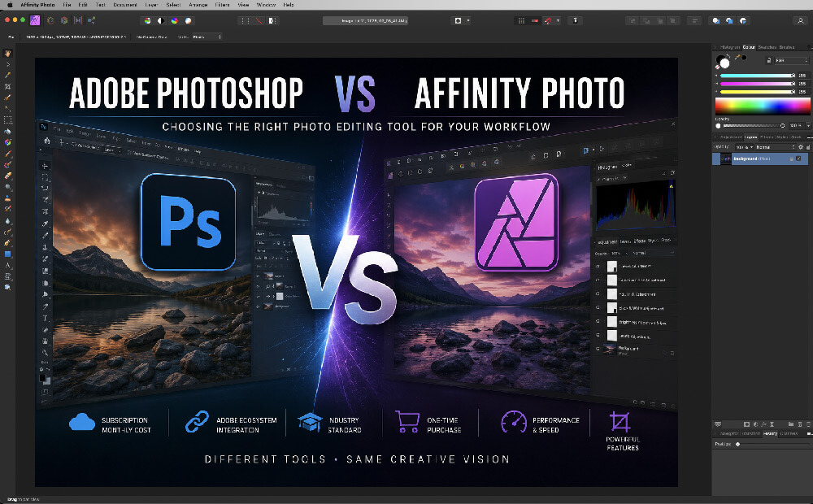Open the Apple menu
Screen dimensions: 813x504
click(x=10, y=5)
